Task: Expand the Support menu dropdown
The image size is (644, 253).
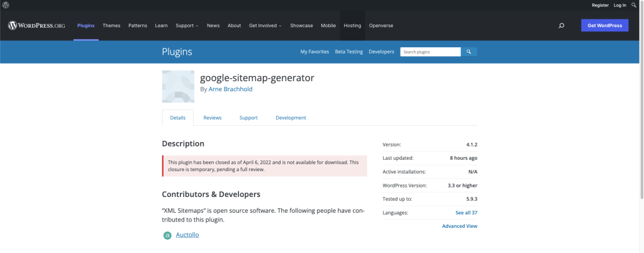Action: (x=187, y=25)
